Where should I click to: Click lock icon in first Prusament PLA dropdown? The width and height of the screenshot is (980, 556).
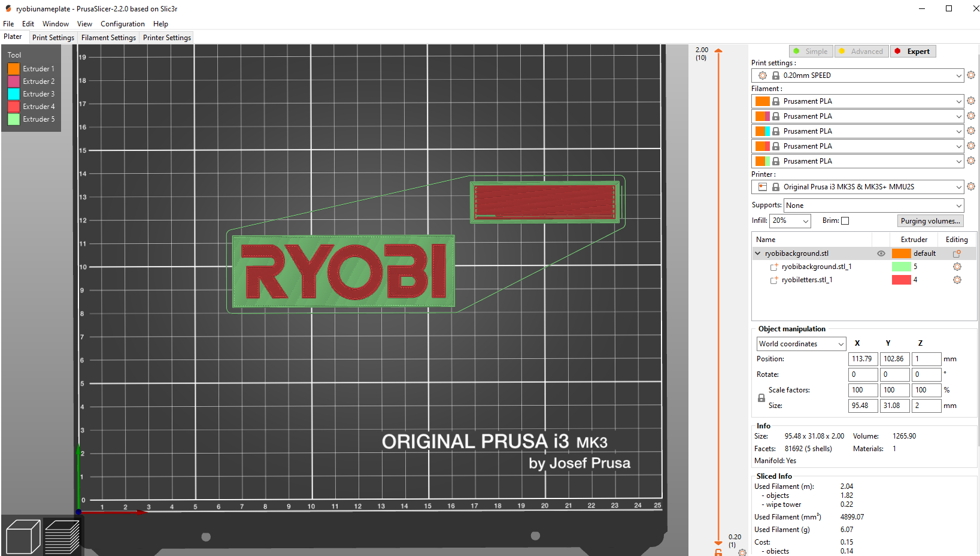pos(776,101)
